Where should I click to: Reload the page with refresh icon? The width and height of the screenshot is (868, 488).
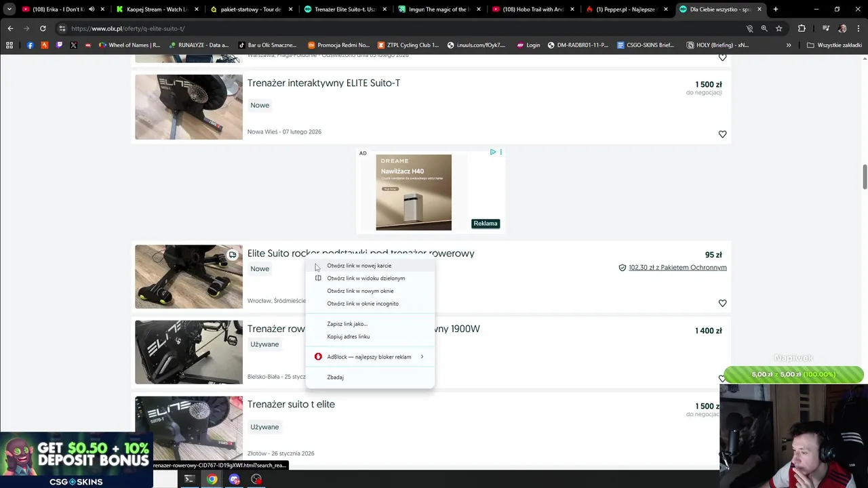click(43, 28)
